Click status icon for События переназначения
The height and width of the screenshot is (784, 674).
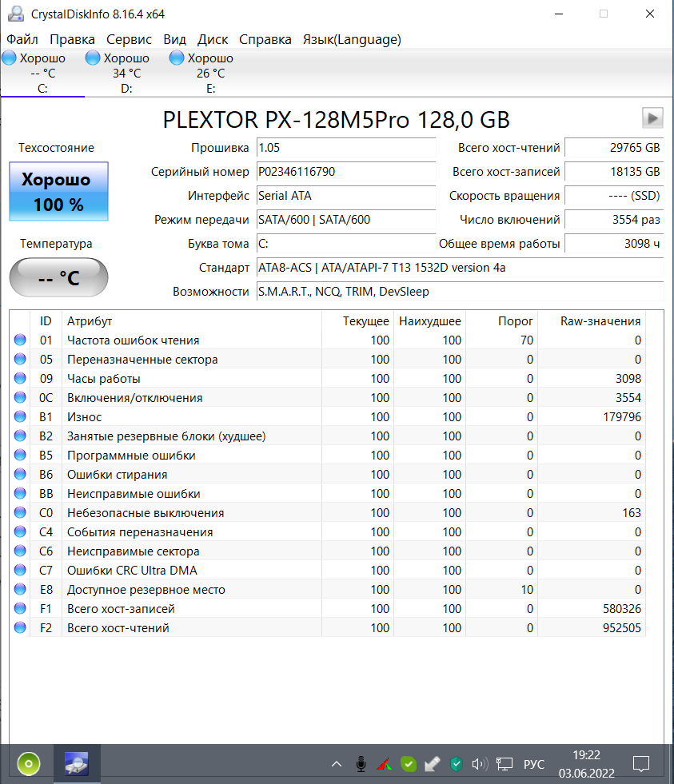click(x=20, y=531)
